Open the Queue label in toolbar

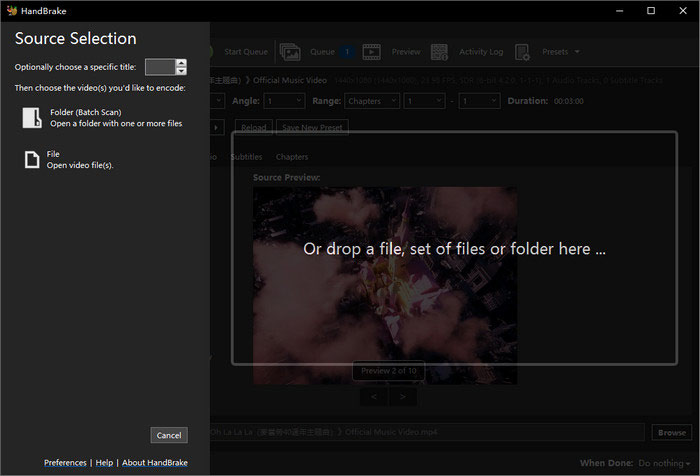pos(322,52)
